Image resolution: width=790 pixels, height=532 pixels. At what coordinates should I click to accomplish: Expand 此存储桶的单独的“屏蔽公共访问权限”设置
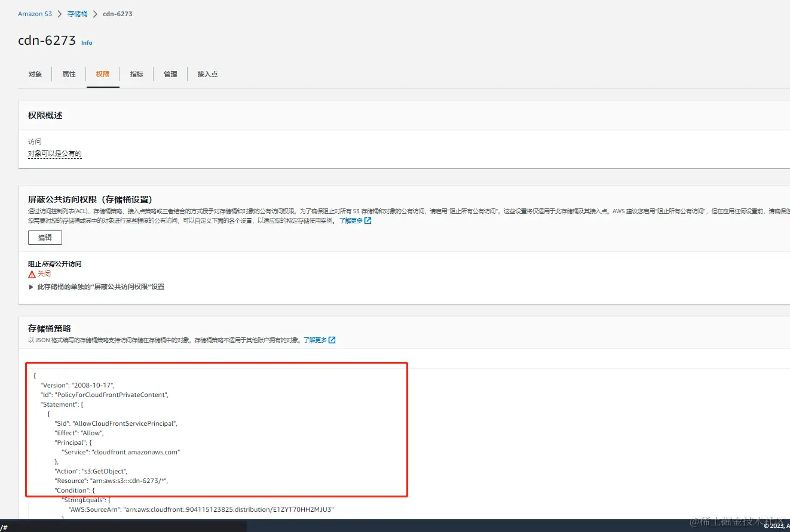coord(96,287)
